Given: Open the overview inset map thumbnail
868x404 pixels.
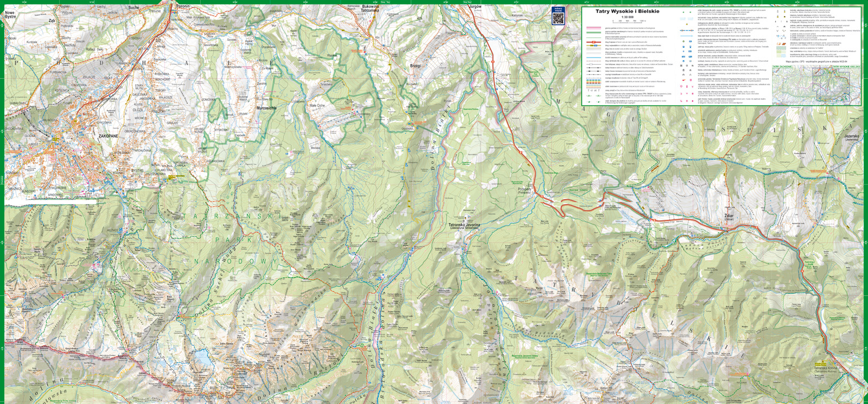Looking at the screenshot, I should (816, 86).
